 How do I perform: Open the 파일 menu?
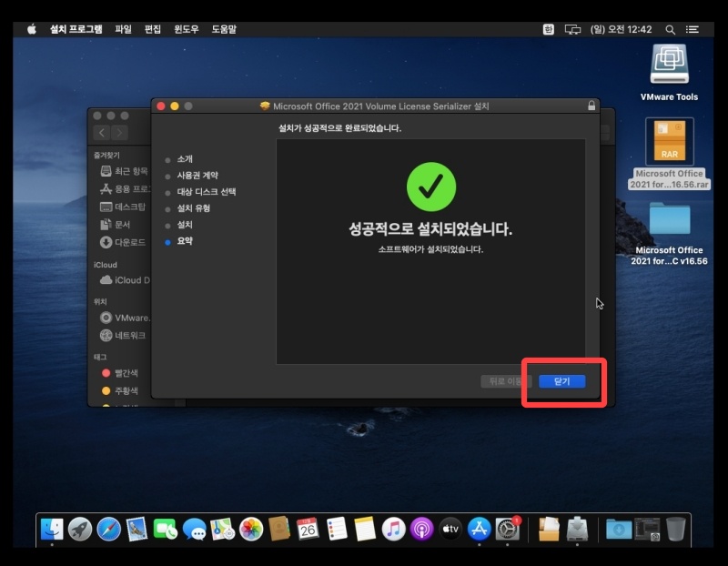click(124, 29)
